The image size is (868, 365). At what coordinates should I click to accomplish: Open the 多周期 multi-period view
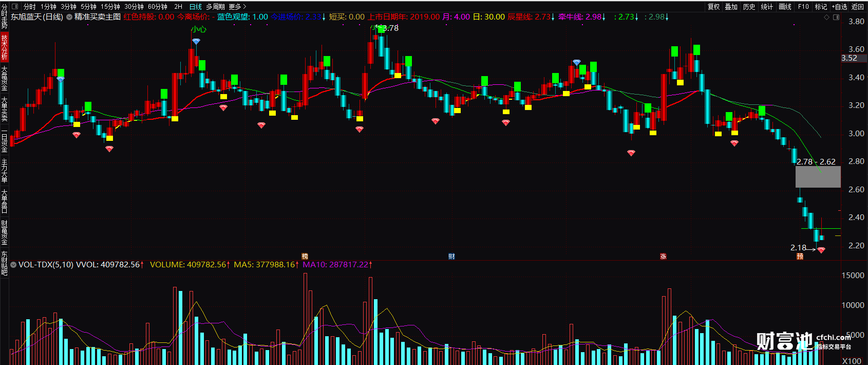pos(216,7)
